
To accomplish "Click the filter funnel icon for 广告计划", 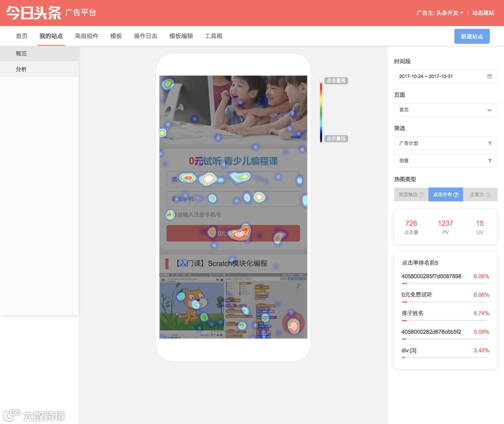I will tap(490, 143).
